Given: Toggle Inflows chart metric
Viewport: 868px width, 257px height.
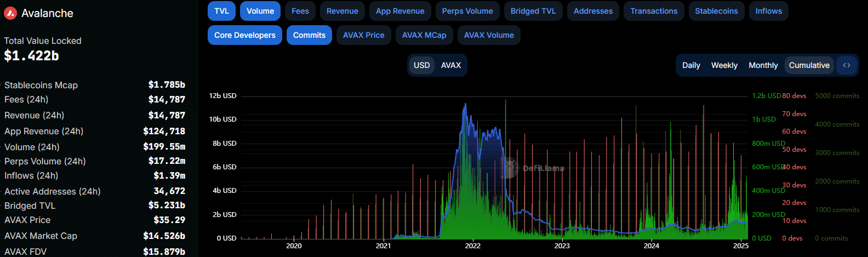Looking at the screenshot, I should click(768, 11).
